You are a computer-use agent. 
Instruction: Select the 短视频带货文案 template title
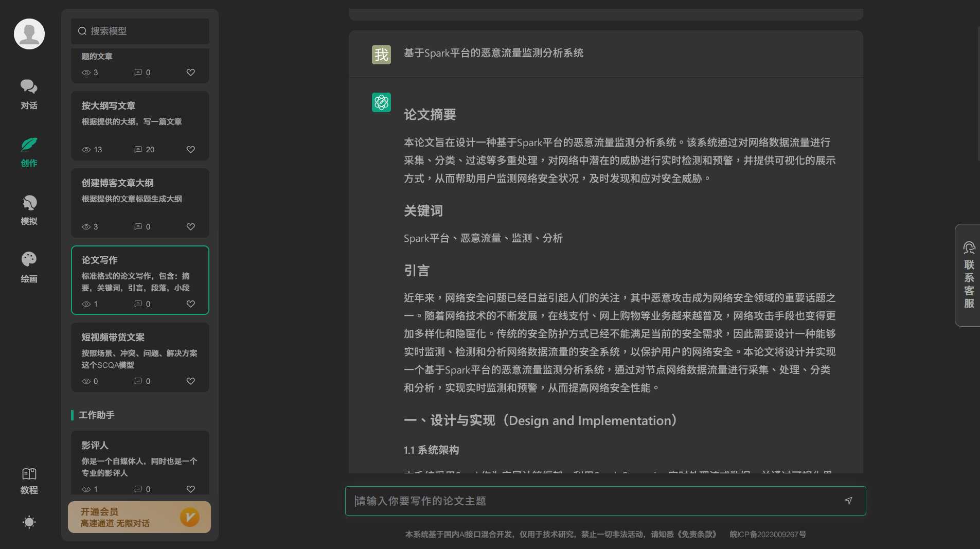click(113, 337)
